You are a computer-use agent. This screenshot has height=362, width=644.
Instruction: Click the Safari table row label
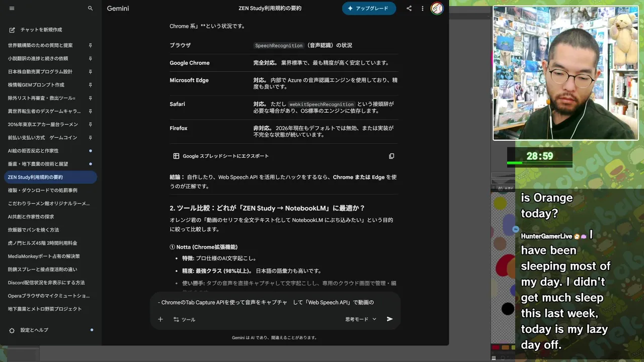click(177, 104)
